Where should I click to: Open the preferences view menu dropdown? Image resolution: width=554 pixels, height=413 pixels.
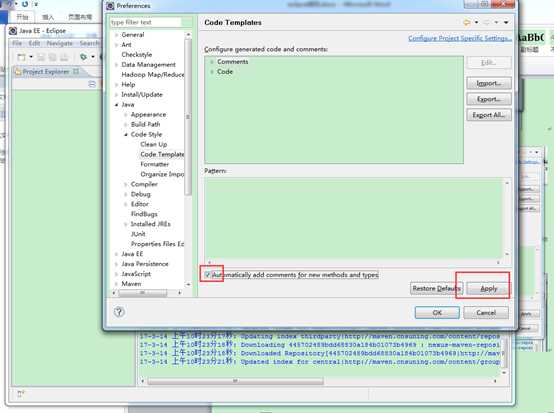[506, 23]
